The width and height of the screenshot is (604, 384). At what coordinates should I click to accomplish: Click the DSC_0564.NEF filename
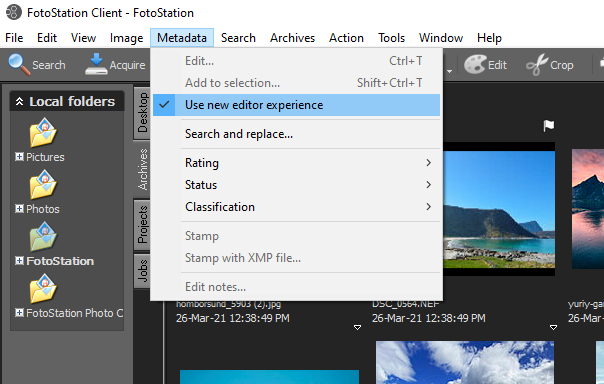tap(406, 304)
